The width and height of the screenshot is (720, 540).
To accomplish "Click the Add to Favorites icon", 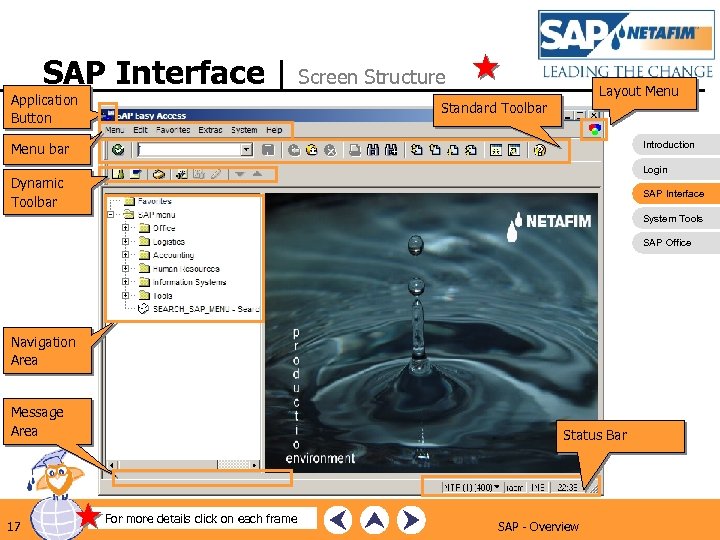I will click(x=182, y=174).
